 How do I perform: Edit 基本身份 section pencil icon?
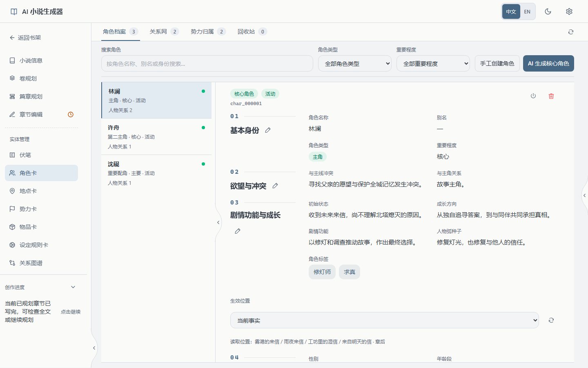(x=268, y=130)
